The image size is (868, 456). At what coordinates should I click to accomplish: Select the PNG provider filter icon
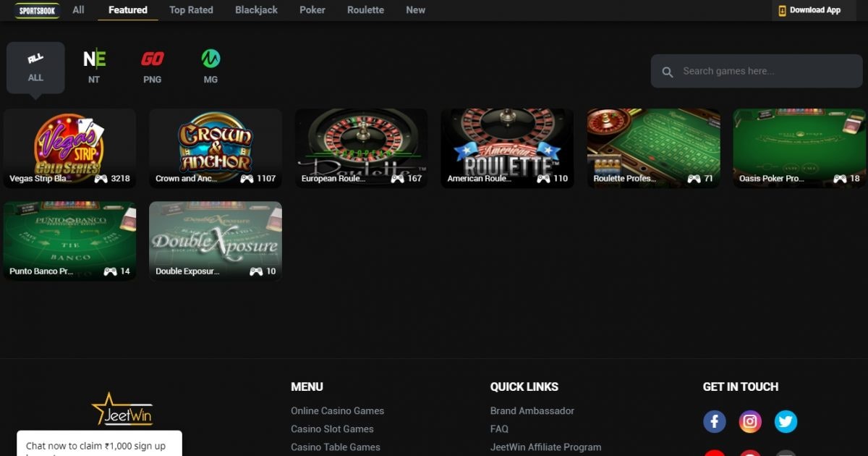point(152,60)
